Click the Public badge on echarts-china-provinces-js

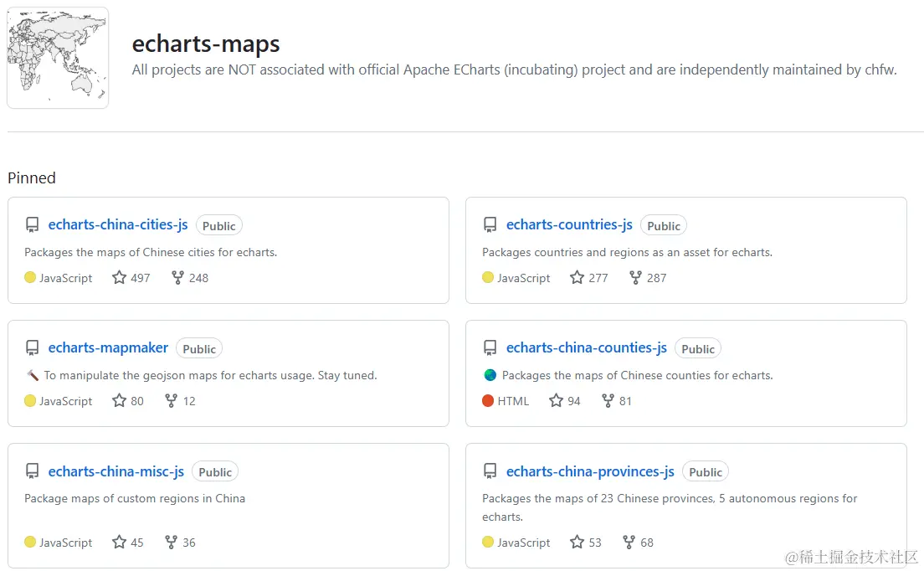click(706, 472)
